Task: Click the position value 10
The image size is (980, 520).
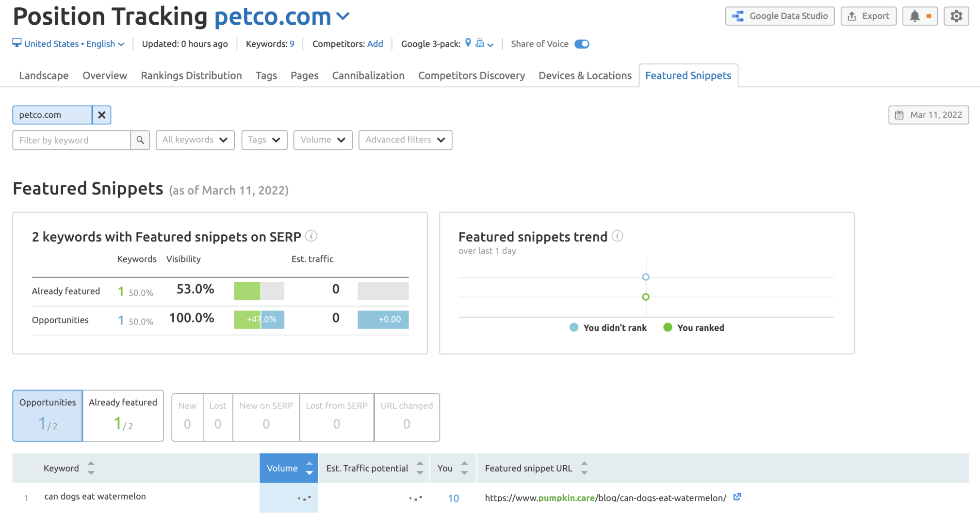Action: (454, 498)
